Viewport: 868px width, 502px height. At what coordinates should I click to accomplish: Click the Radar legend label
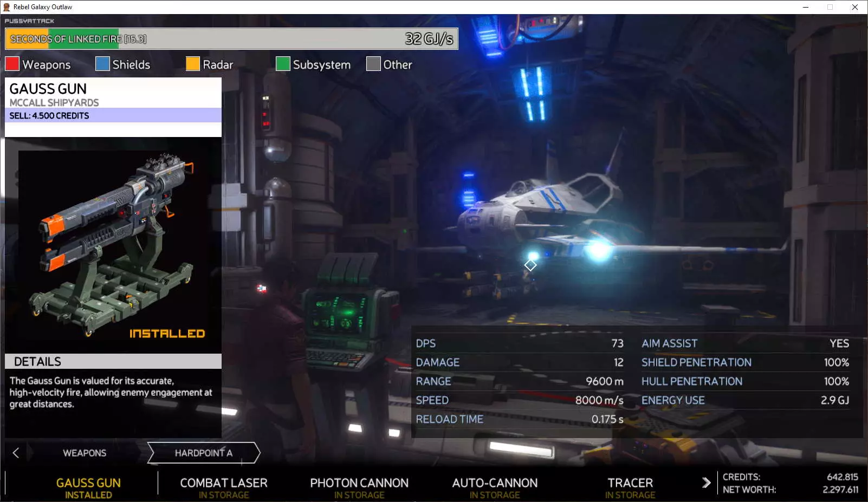pyautogui.click(x=218, y=64)
